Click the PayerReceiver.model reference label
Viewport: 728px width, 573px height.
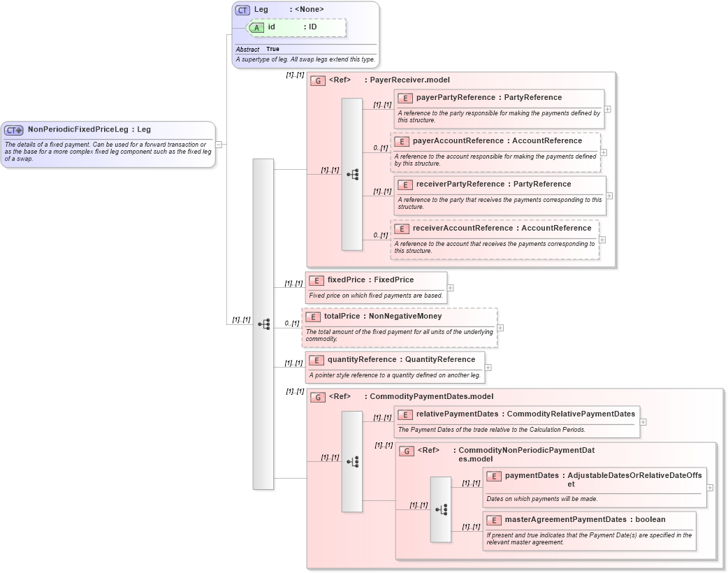click(x=389, y=80)
